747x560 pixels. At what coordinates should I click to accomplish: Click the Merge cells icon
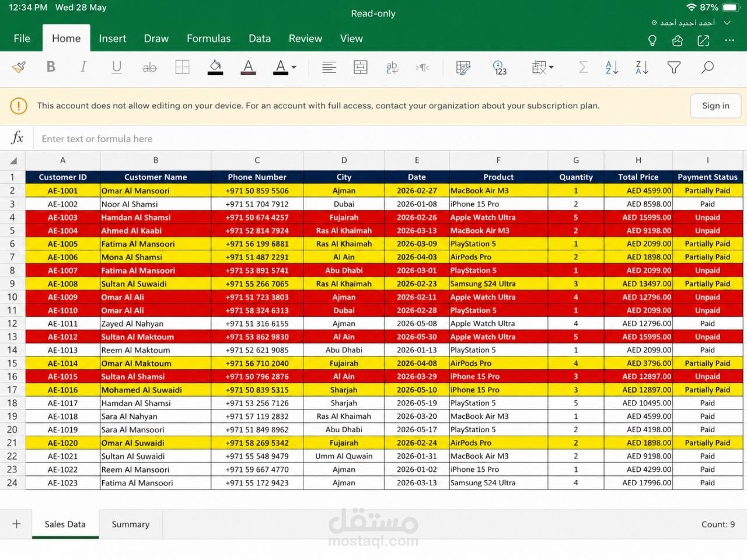point(361,68)
